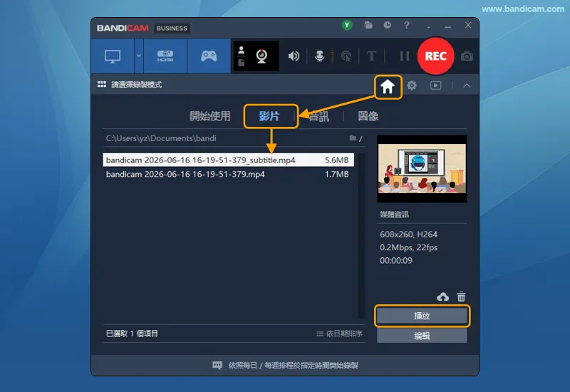The image size is (570, 392).
Task: Select screen recording mode icon
Action: point(113,56)
